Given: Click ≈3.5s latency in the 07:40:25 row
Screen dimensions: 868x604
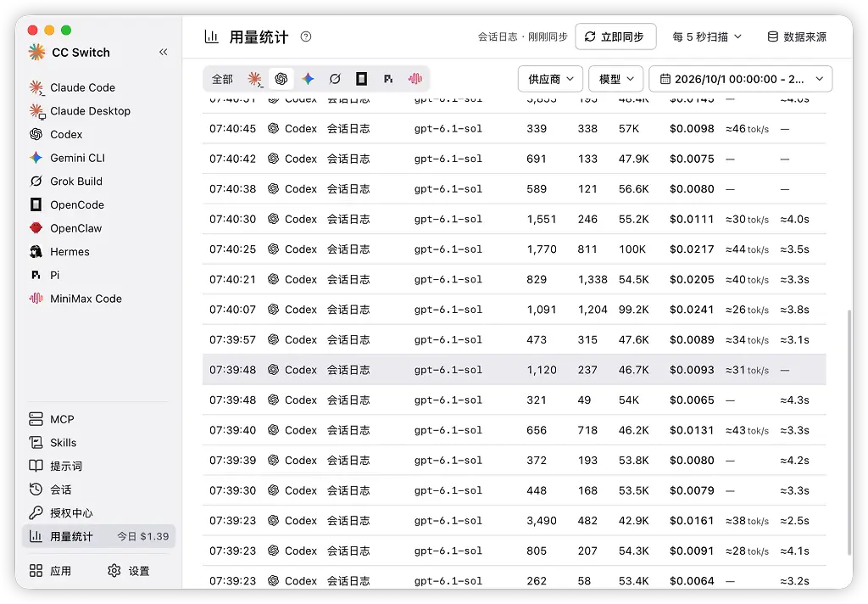Looking at the screenshot, I should (794, 249).
